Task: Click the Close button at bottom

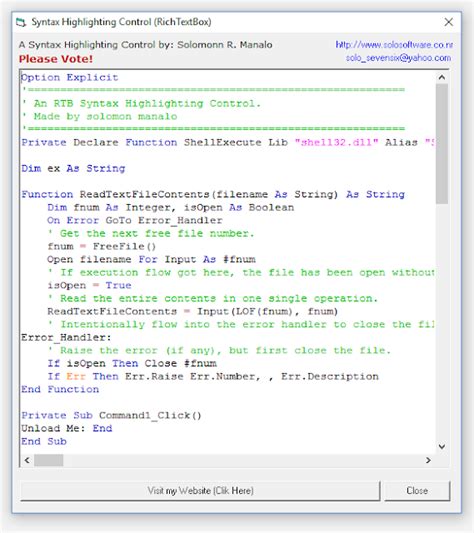Action: [x=417, y=491]
